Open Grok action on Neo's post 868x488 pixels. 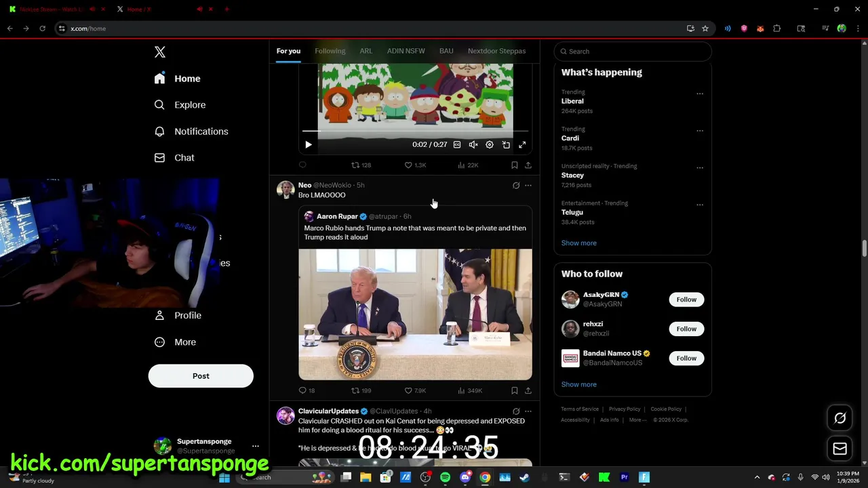tap(516, 185)
